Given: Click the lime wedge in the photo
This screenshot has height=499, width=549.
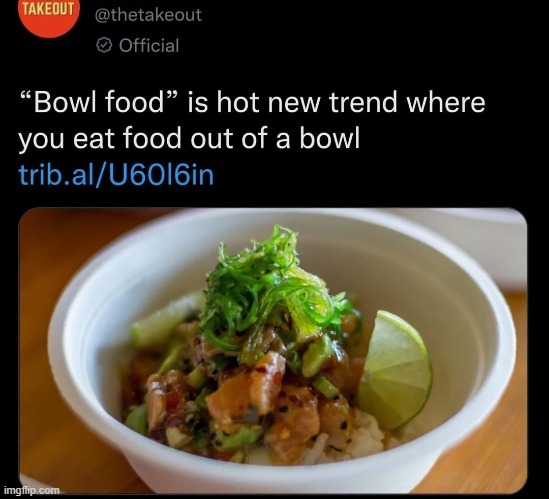Looking at the screenshot, I should pyautogui.click(x=395, y=370).
